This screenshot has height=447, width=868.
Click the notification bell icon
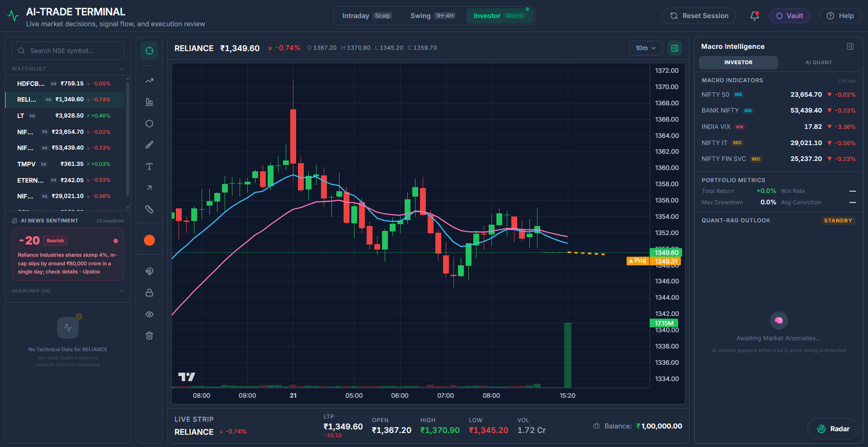(754, 16)
